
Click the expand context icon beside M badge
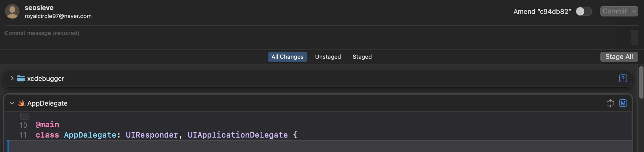pyautogui.click(x=610, y=103)
